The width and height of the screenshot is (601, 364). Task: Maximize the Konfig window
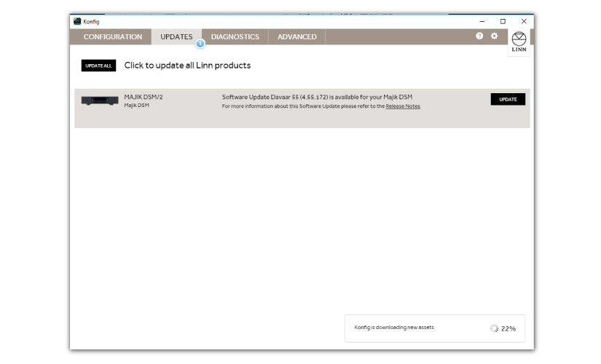click(503, 21)
